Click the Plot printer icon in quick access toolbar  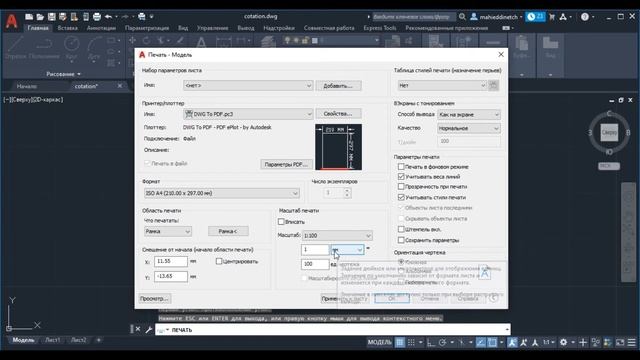pyautogui.click(x=97, y=17)
